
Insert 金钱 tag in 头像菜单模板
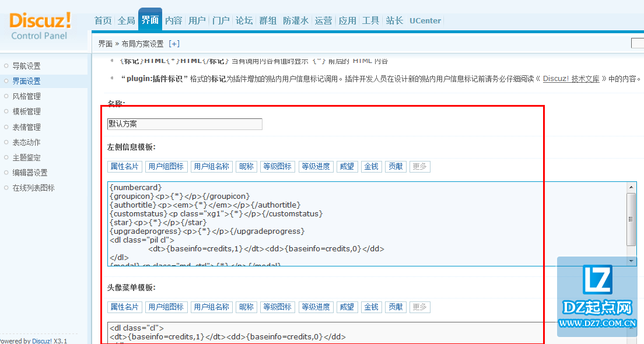point(371,307)
